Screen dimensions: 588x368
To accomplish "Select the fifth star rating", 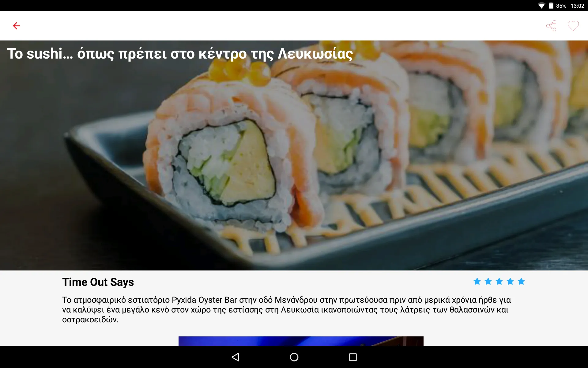I will pyautogui.click(x=521, y=282).
